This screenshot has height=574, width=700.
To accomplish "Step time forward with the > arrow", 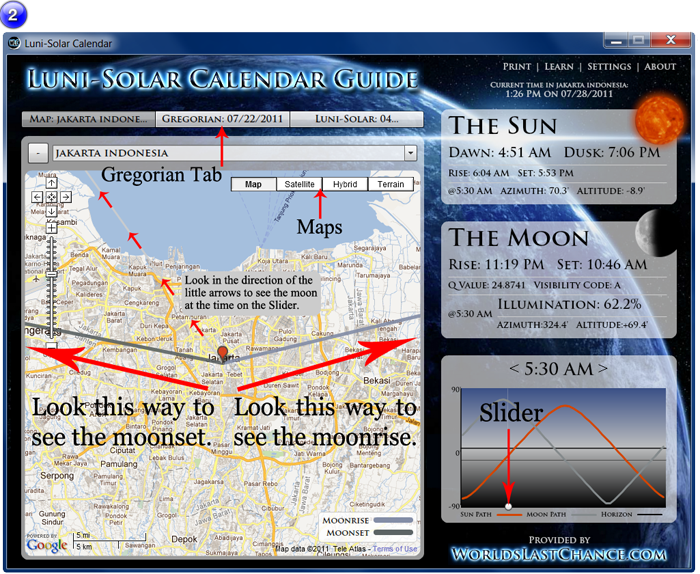I will point(603,369).
